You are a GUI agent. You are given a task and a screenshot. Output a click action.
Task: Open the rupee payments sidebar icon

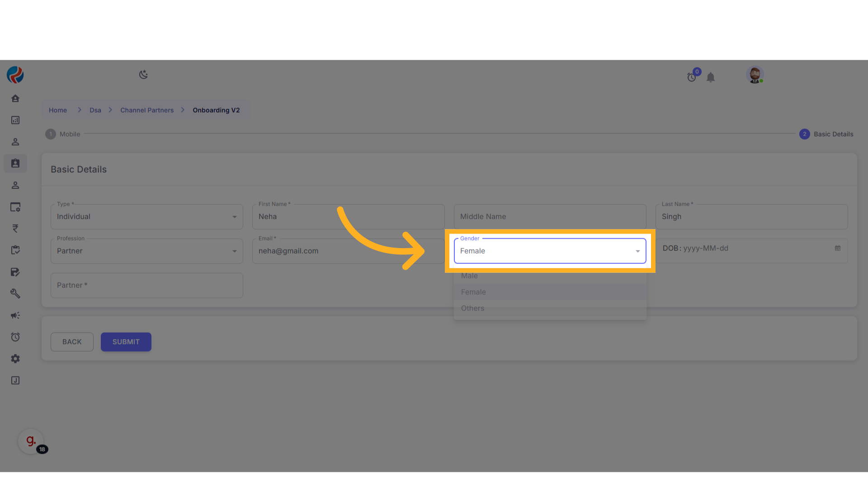pos(15,229)
